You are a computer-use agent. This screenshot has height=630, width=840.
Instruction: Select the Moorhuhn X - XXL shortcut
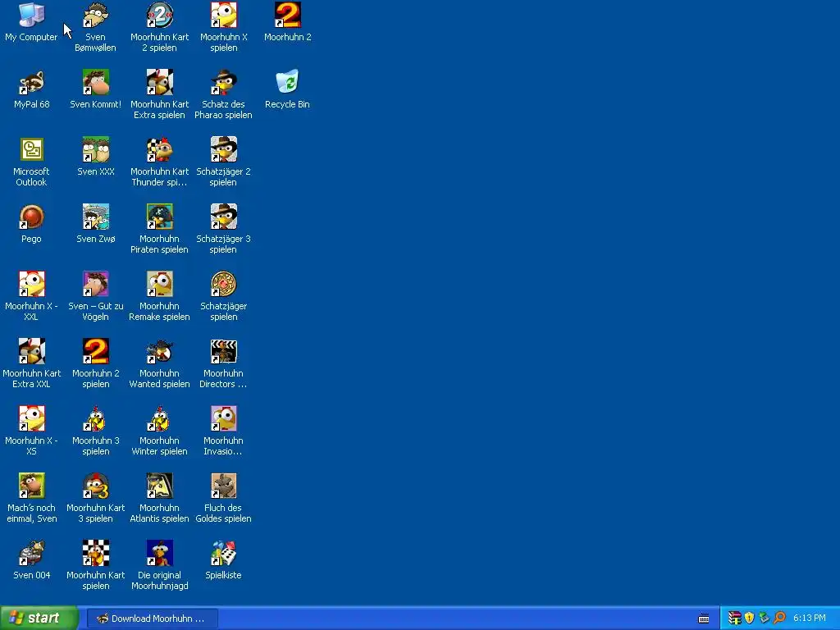[32, 284]
